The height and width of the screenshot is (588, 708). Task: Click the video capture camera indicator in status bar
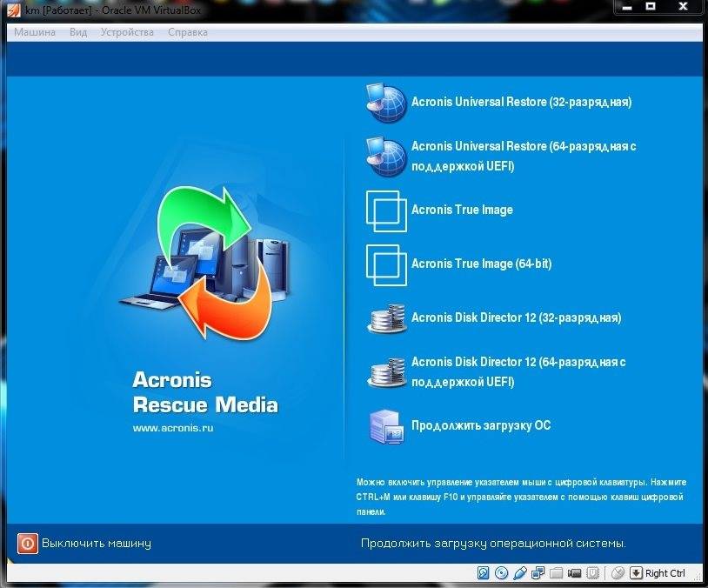[574, 573]
